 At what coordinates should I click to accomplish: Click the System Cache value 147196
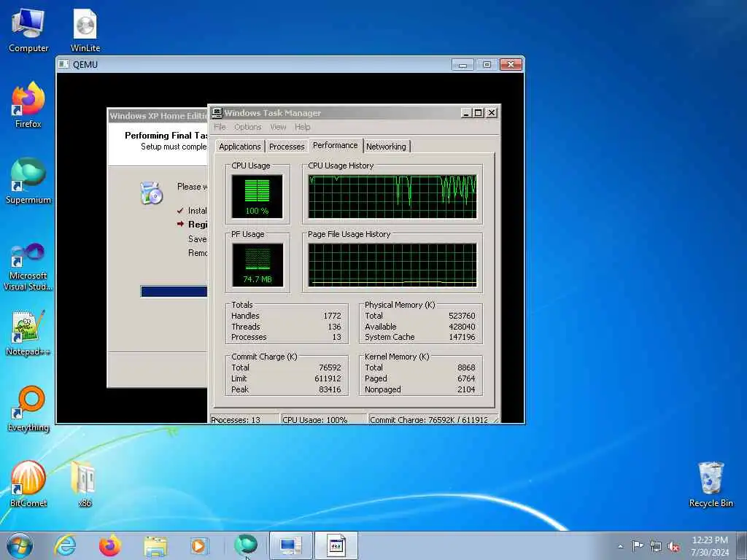point(462,337)
